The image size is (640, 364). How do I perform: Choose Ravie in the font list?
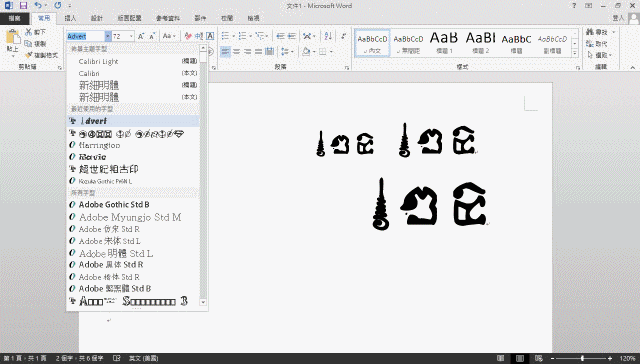[x=134, y=157]
